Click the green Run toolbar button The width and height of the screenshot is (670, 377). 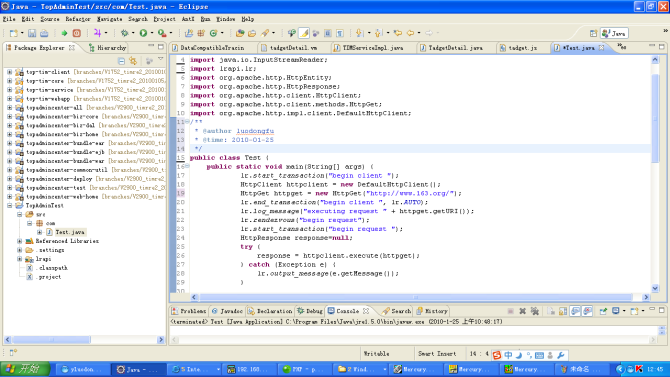(x=143, y=33)
